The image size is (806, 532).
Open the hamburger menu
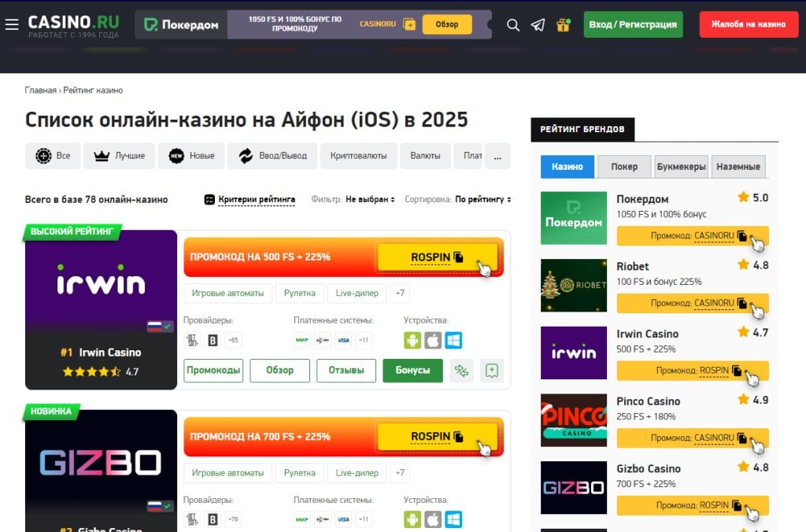(x=12, y=24)
